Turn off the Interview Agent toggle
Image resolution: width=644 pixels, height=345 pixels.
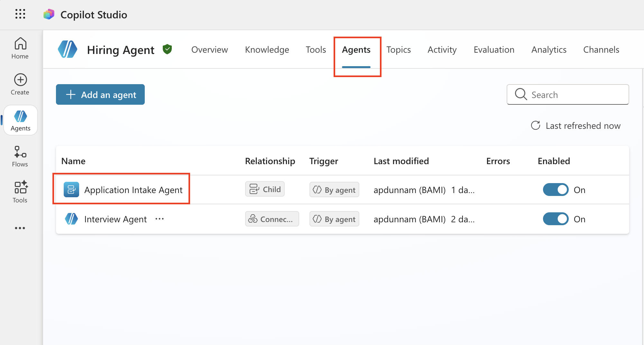(556, 219)
